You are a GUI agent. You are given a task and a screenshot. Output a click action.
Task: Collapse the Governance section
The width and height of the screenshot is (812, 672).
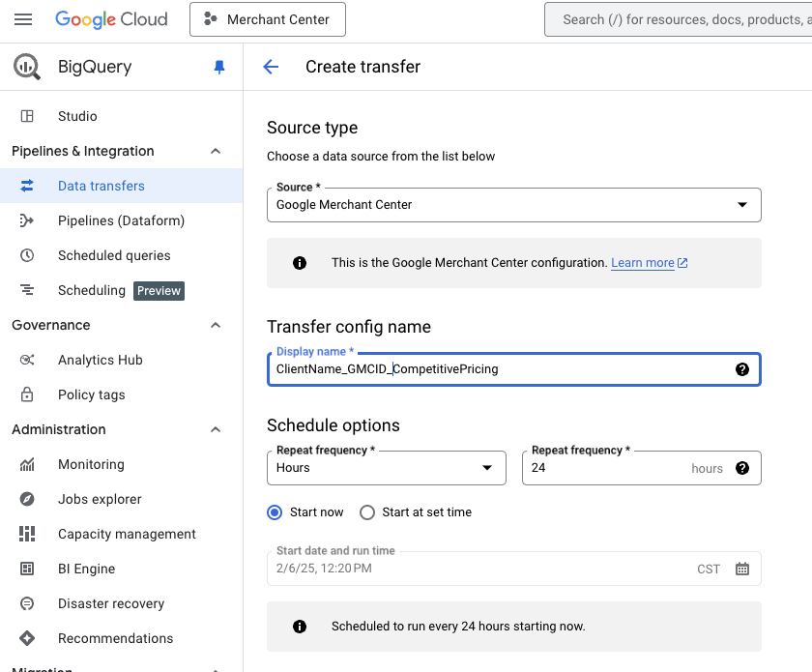coord(216,325)
